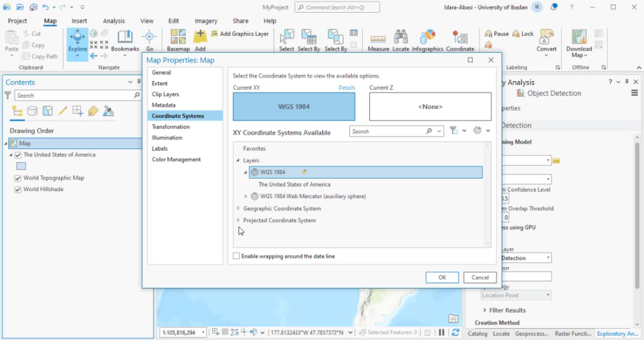
Task: Click Cancel in Map Properties dialog
Action: point(480,278)
